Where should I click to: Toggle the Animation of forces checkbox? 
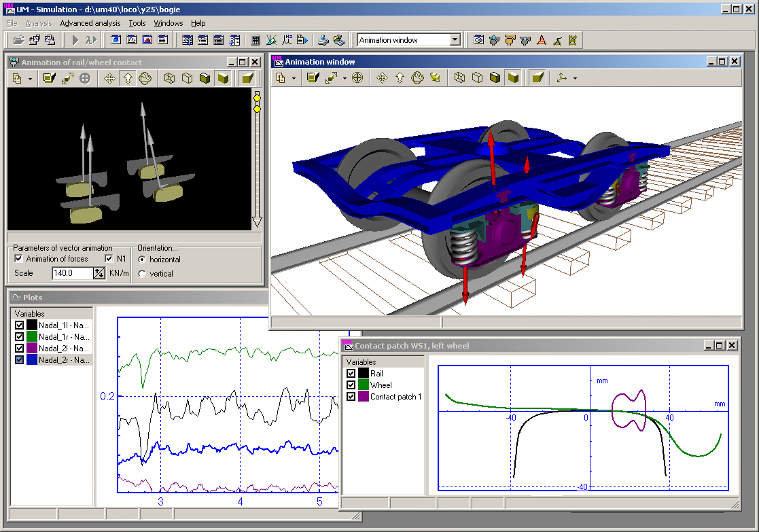[19, 259]
